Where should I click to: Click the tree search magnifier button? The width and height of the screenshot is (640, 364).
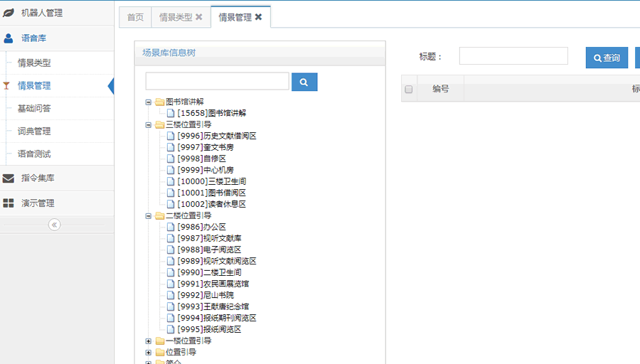pos(304,82)
